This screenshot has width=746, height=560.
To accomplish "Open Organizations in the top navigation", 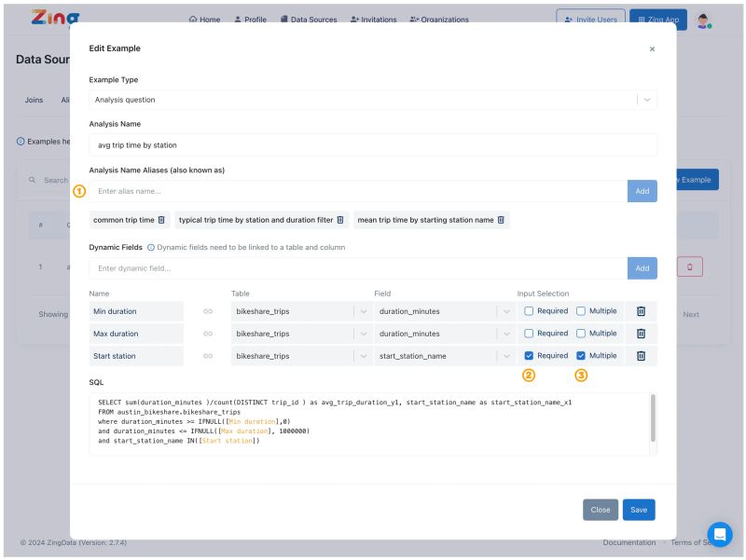I will 439,20.
